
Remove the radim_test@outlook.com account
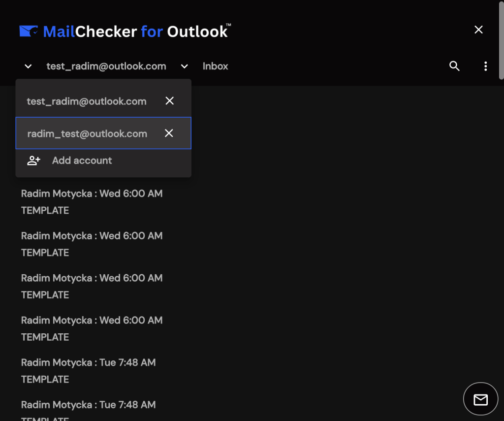click(169, 133)
